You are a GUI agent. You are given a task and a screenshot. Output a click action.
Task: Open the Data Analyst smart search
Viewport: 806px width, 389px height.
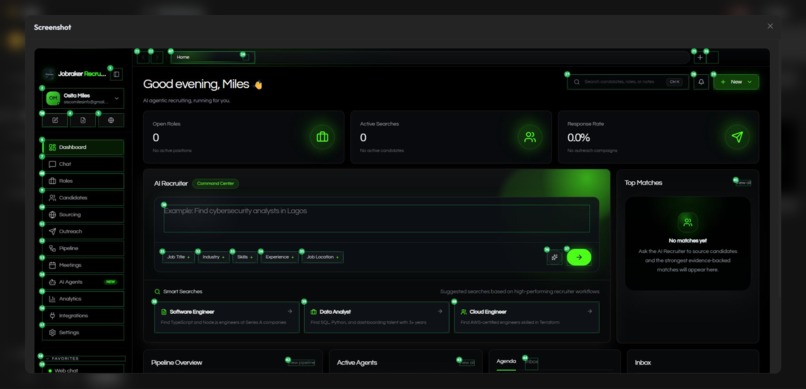[377, 317]
